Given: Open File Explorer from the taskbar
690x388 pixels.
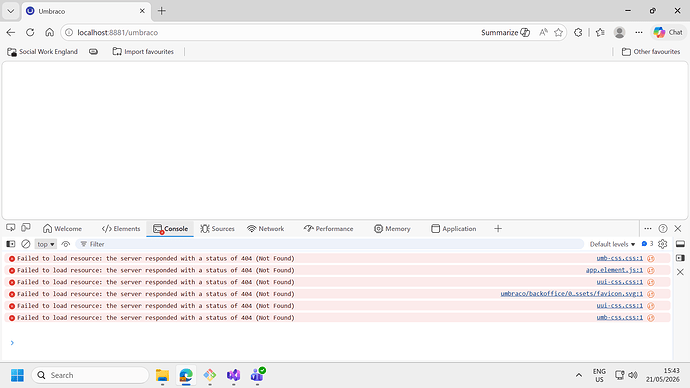Looking at the screenshot, I should click(x=162, y=375).
